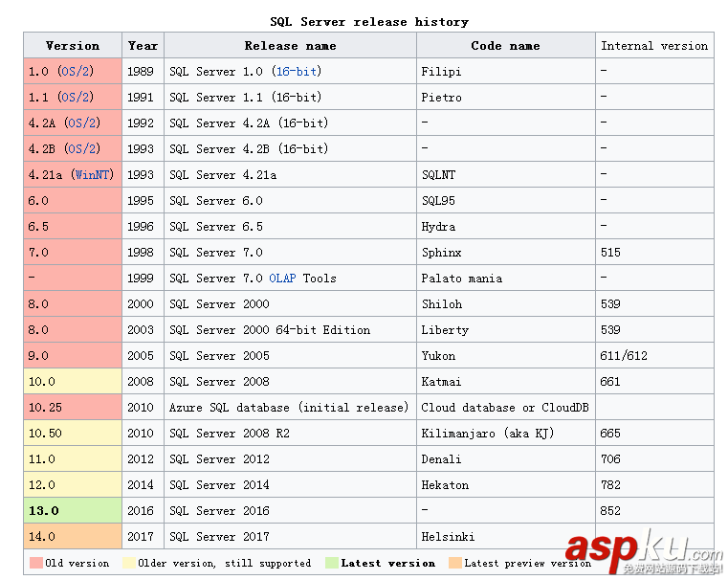This screenshot has height=580, width=728.
Task: Select the code name Pietro
Action: tap(441, 98)
